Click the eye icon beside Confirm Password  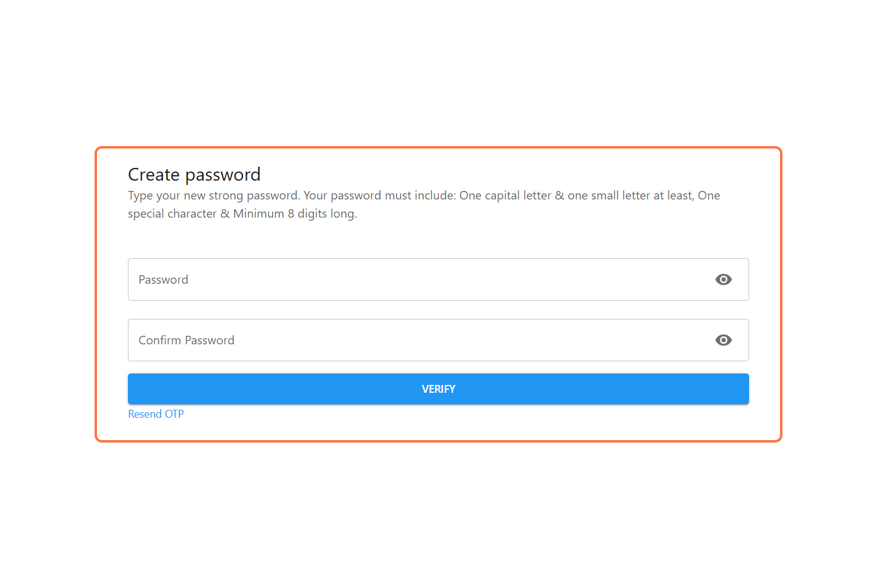tap(723, 340)
